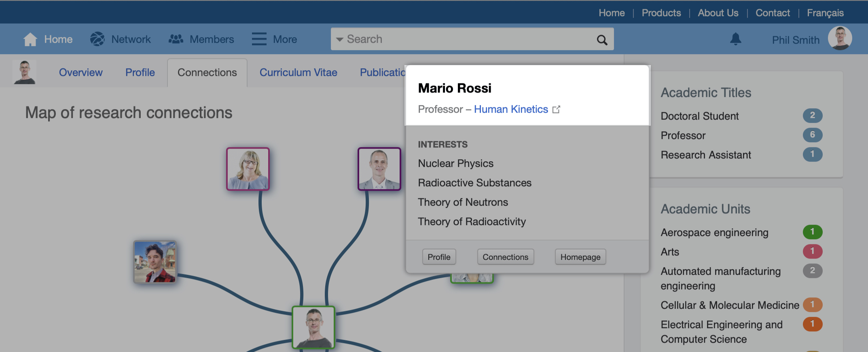
Task: Switch to the Profile tab
Action: [x=140, y=72]
